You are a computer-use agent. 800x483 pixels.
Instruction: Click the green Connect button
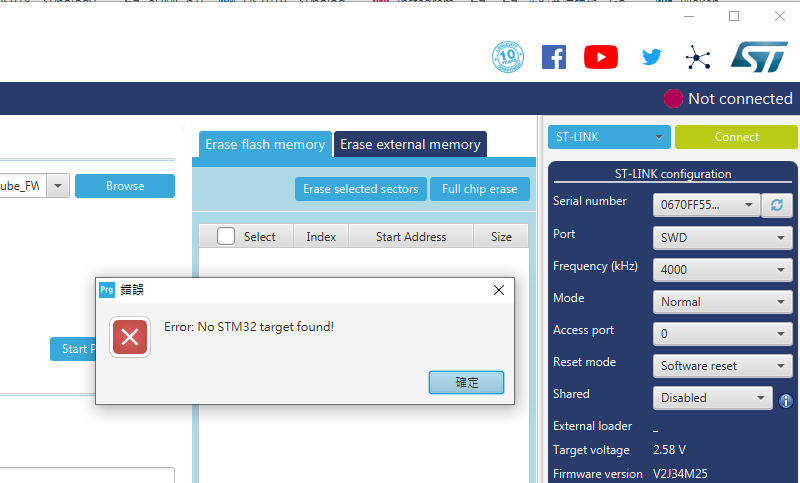[x=736, y=137]
